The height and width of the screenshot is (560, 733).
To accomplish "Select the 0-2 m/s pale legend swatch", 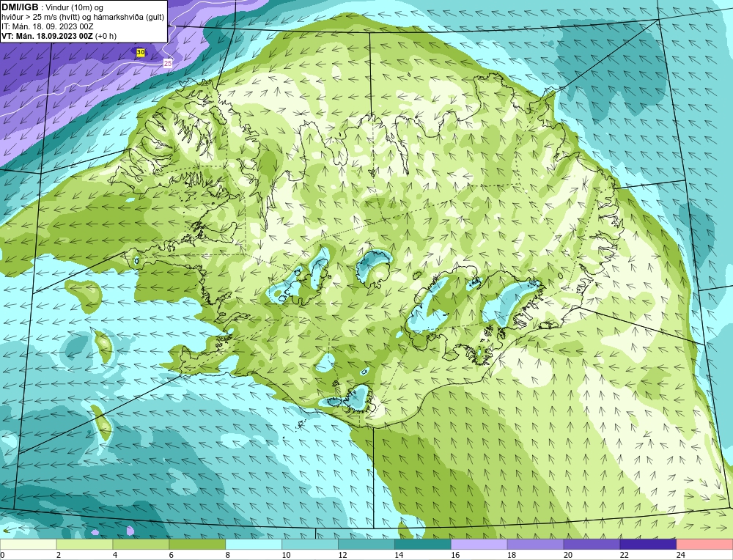I will (x=28, y=544).
